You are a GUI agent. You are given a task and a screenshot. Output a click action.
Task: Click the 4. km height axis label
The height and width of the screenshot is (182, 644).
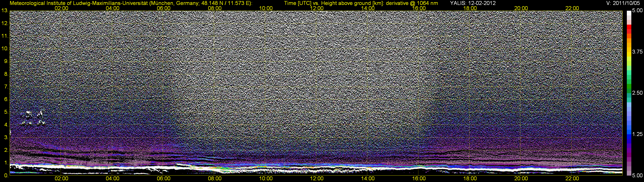(6, 125)
